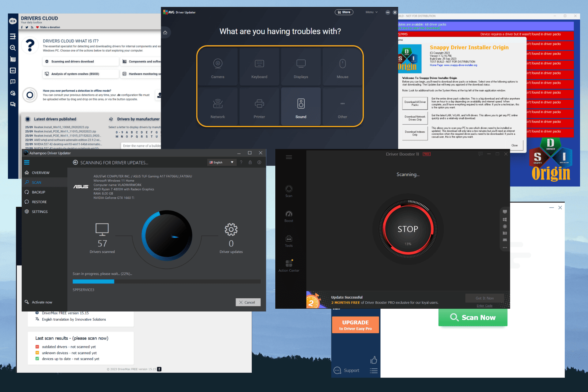Click the STOP button in Driver Booster scan
The width and height of the screenshot is (588, 392).
tap(406, 228)
